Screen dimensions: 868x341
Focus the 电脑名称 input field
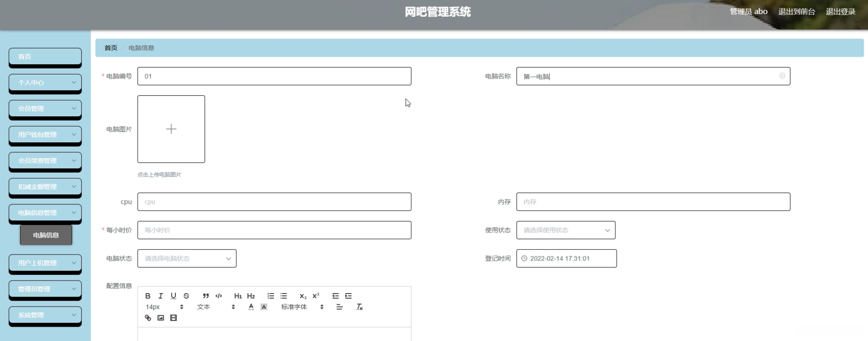click(653, 76)
